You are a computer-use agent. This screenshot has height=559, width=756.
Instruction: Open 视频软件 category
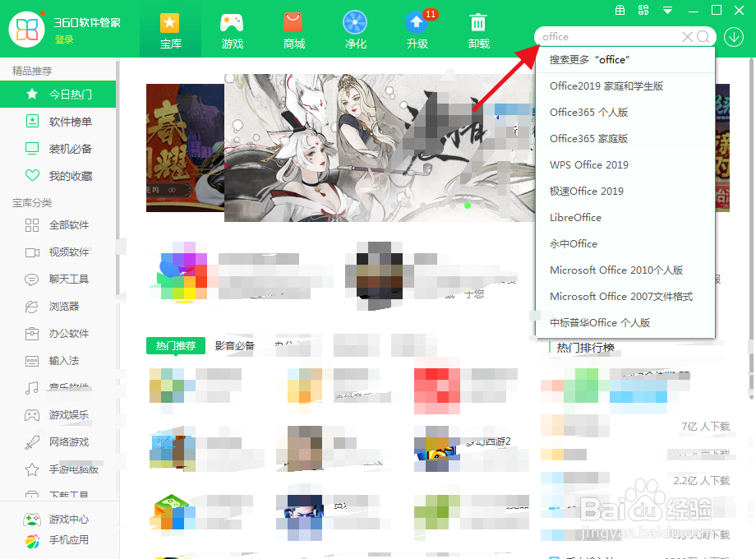pyautogui.click(x=58, y=252)
